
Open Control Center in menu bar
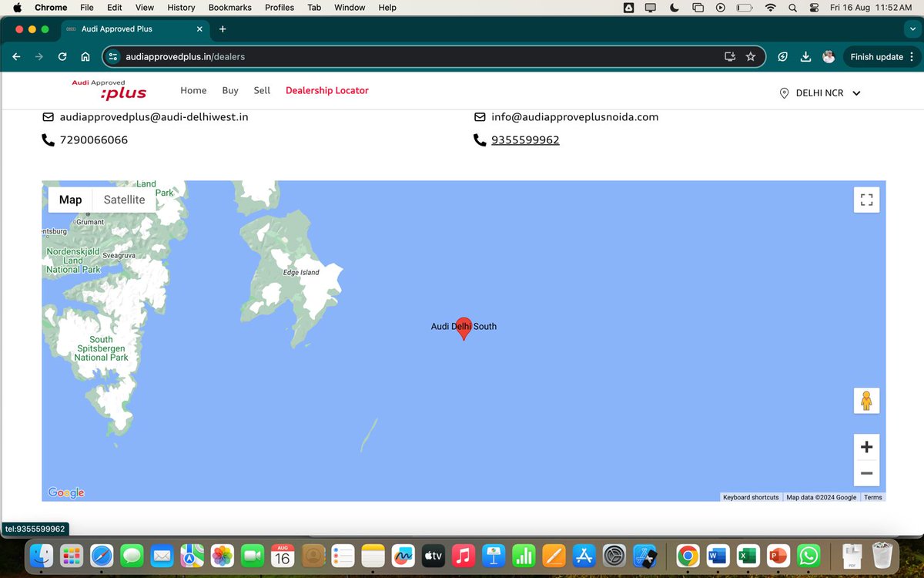[814, 8]
